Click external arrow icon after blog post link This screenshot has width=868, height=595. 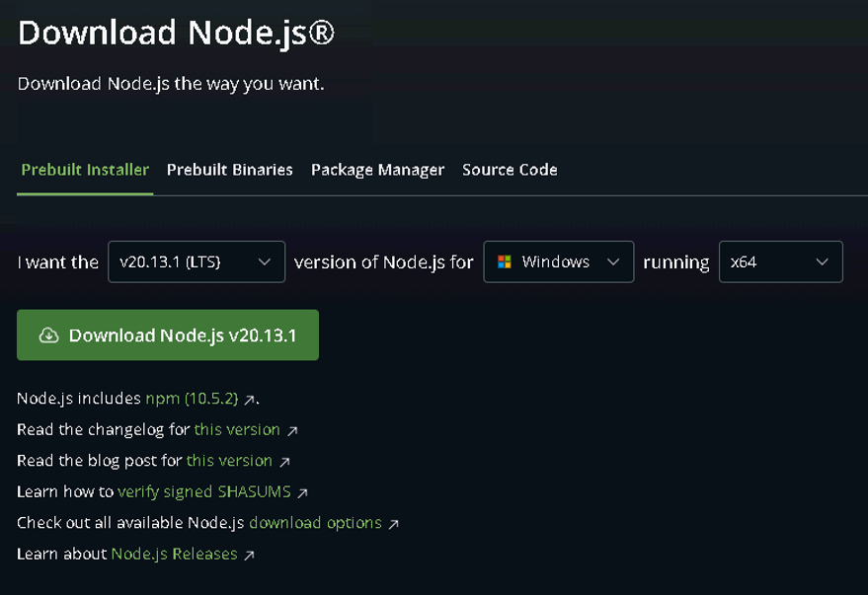tap(284, 462)
